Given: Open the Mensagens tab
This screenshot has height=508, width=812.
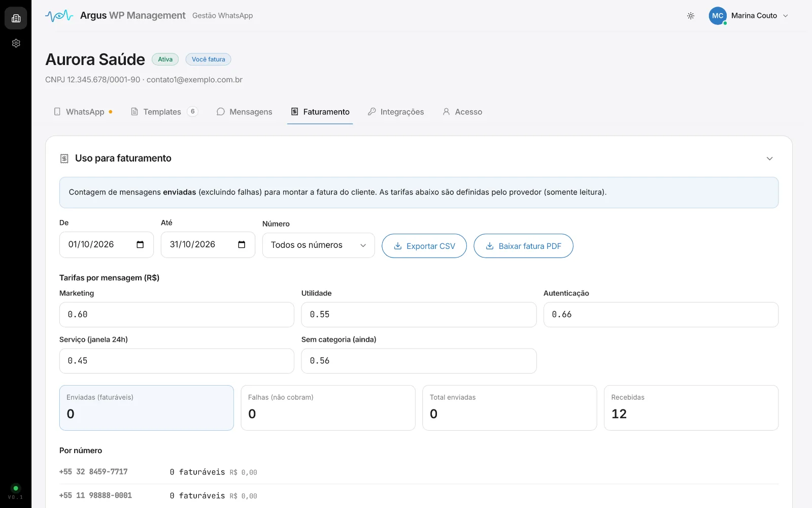Looking at the screenshot, I should pyautogui.click(x=245, y=112).
